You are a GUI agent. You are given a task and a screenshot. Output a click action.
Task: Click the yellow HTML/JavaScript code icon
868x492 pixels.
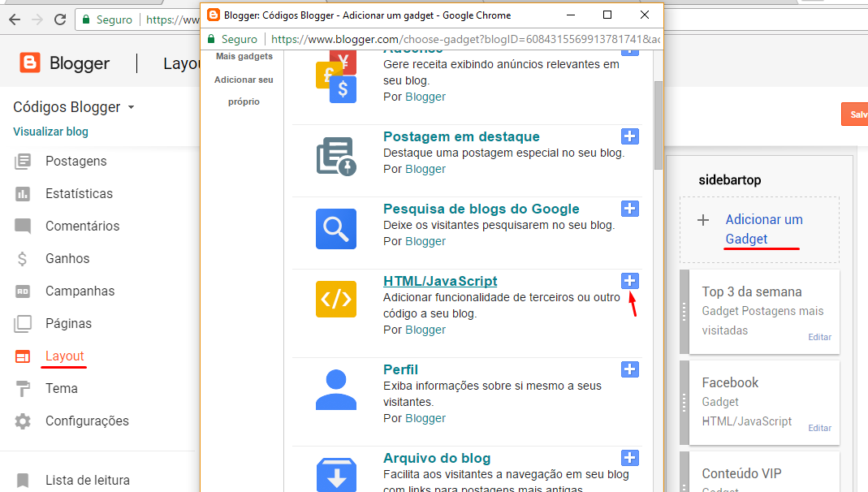[336, 300]
